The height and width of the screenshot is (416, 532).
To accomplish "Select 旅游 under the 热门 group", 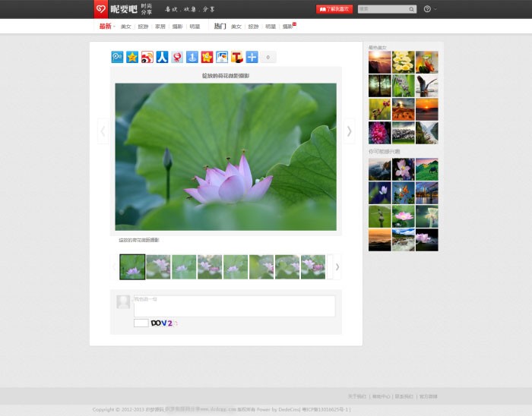I will 253,27.
